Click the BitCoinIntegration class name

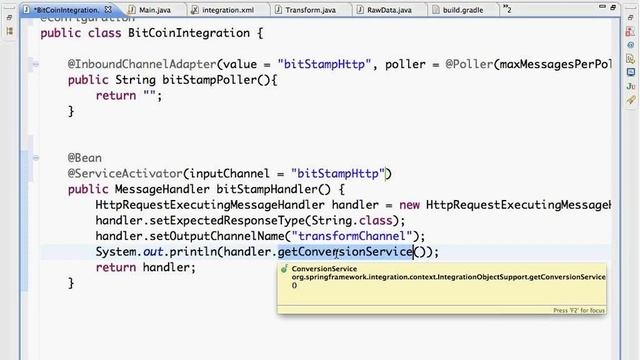pos(189,33)
